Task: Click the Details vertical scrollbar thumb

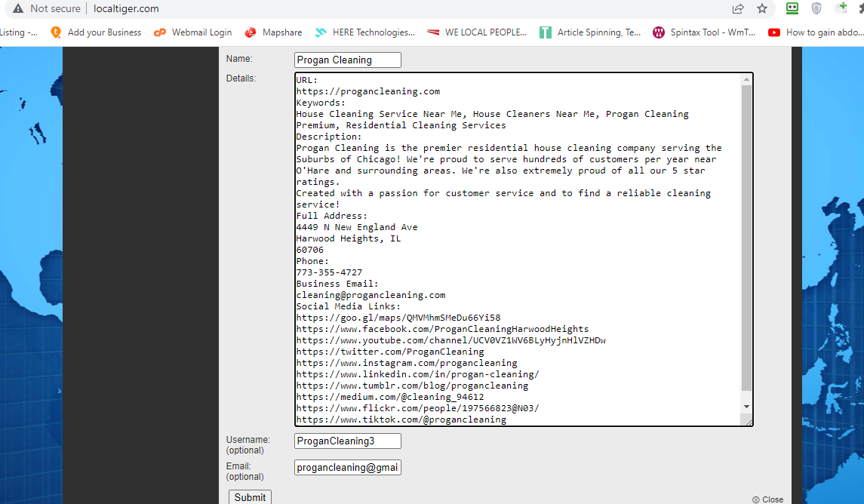Action: pos(746,238)
